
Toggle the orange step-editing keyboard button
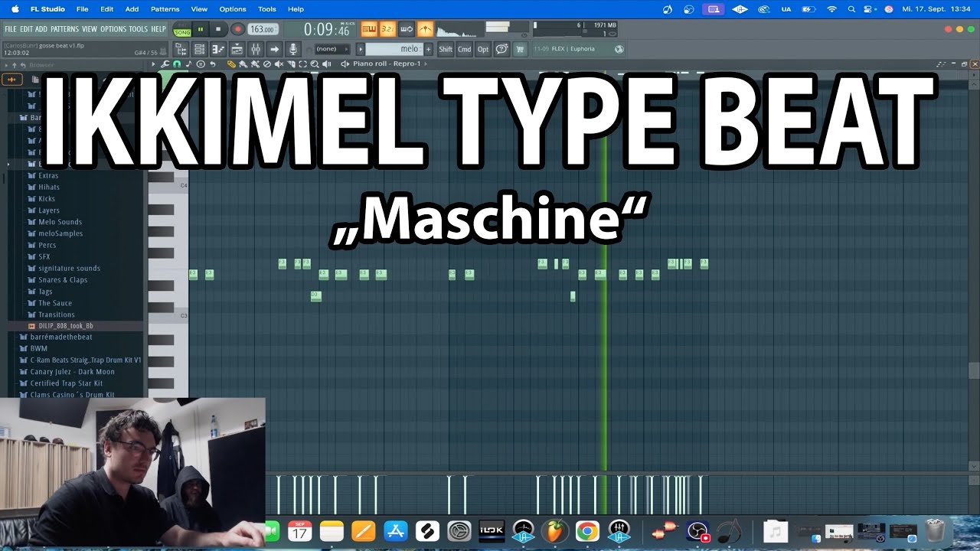point(370,29)
